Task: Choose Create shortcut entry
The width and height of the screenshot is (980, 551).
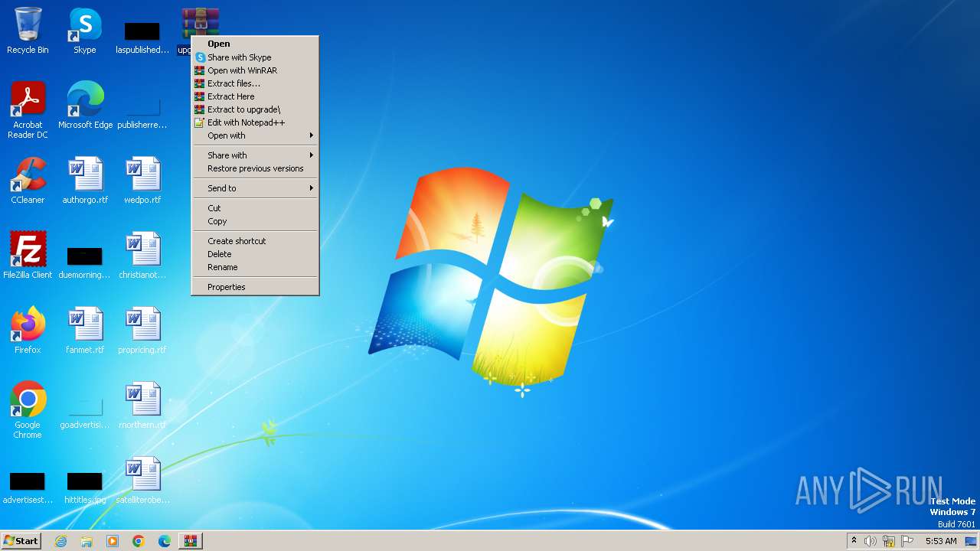Action: 255,241
